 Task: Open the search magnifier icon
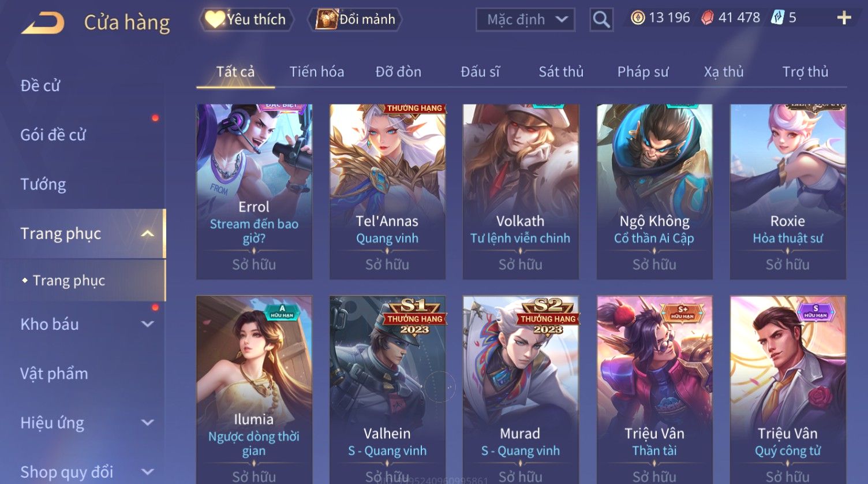pos(601,20)
